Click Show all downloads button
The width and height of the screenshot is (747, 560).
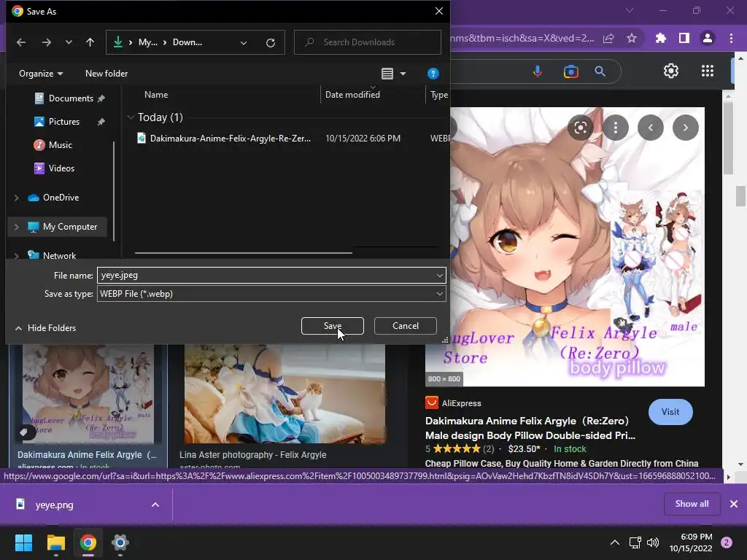point(692,504)
